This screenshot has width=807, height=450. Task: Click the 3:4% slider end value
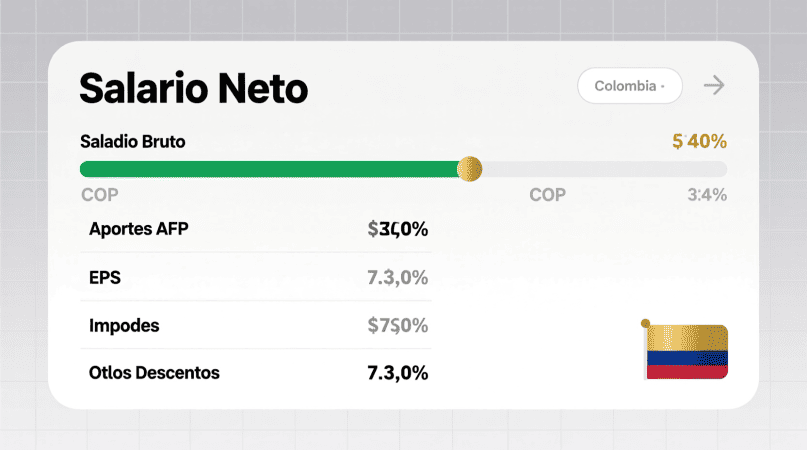[x=707, y=195]
